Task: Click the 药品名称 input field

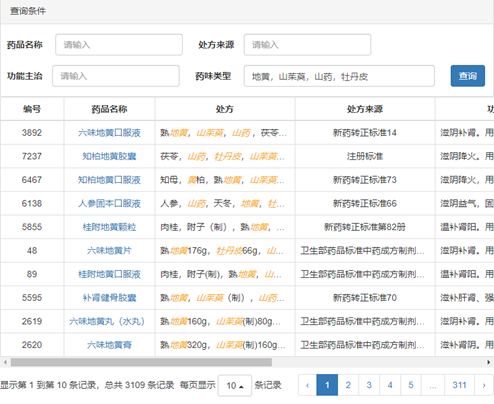Action: click(119, 45)
